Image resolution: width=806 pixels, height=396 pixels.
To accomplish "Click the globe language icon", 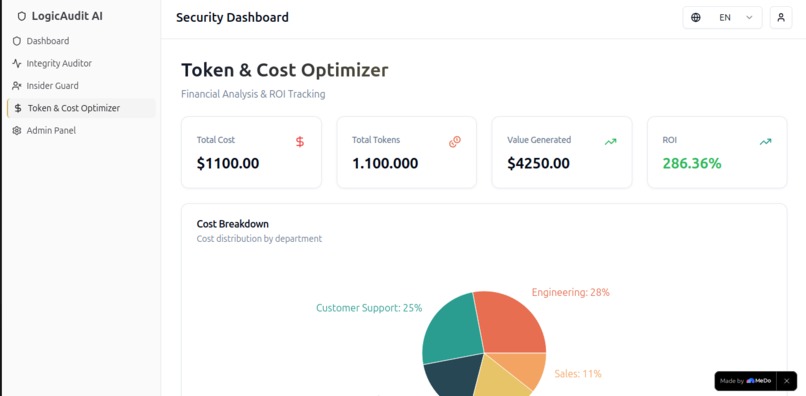I will [x=695, y=17].
